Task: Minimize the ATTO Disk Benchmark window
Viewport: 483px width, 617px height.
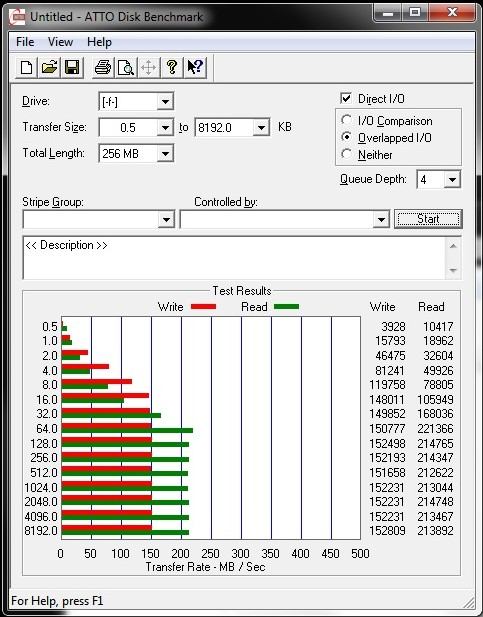Action: coord(389,13)
